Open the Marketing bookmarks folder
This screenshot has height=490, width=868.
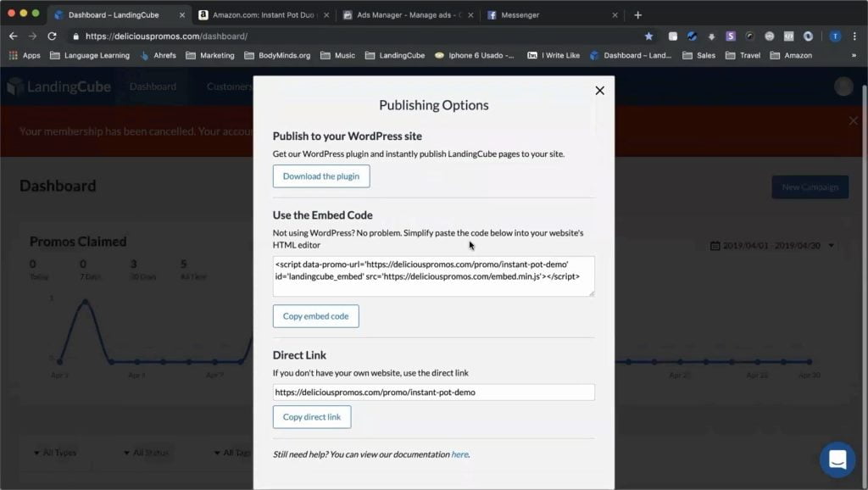(x=210, y=55)
